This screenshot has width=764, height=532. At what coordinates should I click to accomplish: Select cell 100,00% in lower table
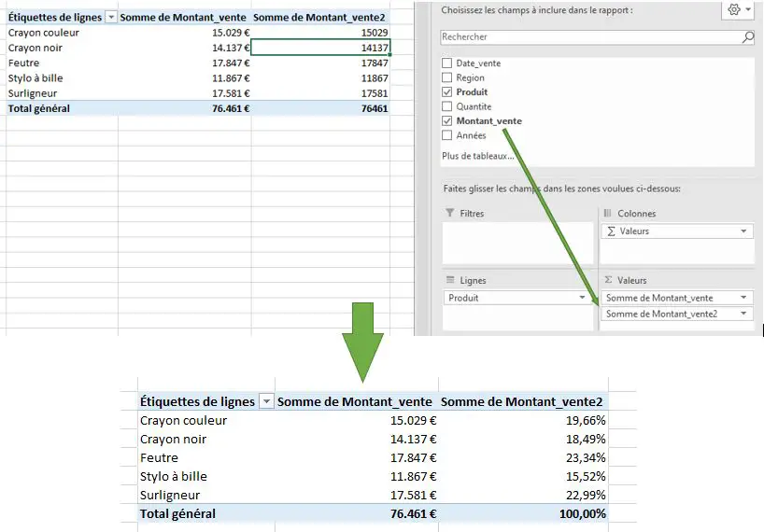(x=523, y=513)
